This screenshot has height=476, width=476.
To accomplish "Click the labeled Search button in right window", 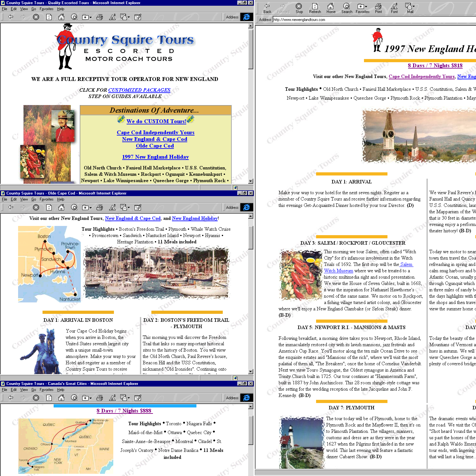I will pyautogui.click(x=347, y=8).
